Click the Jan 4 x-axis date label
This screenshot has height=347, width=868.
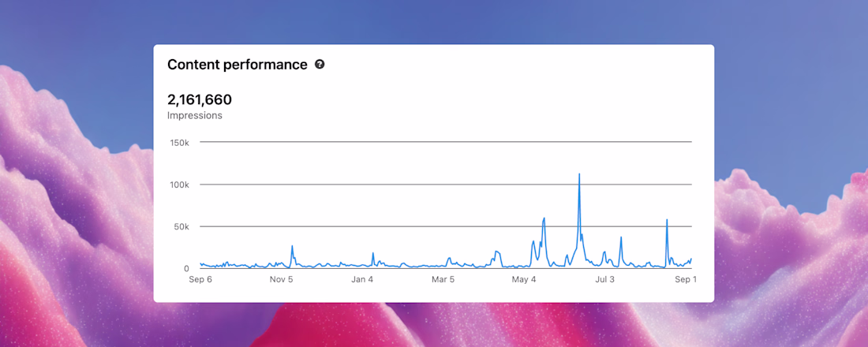pyautogui.click(x=362, y=279)
